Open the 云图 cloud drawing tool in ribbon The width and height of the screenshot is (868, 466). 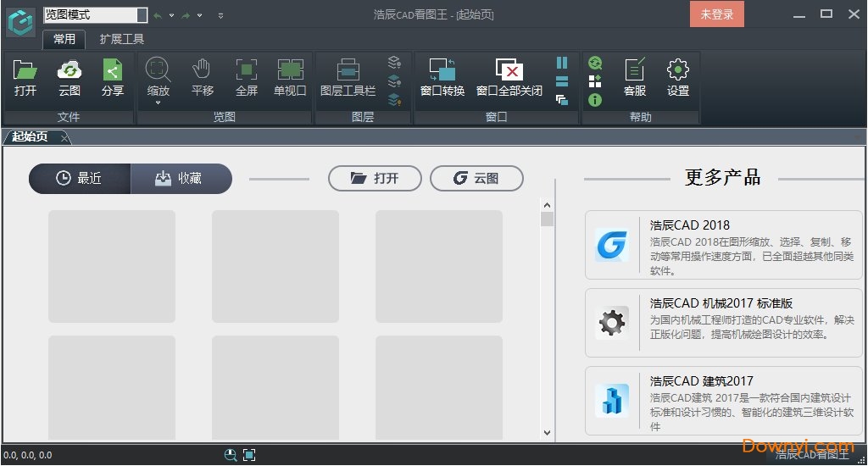pyautogui.click(x=69, y=77)
